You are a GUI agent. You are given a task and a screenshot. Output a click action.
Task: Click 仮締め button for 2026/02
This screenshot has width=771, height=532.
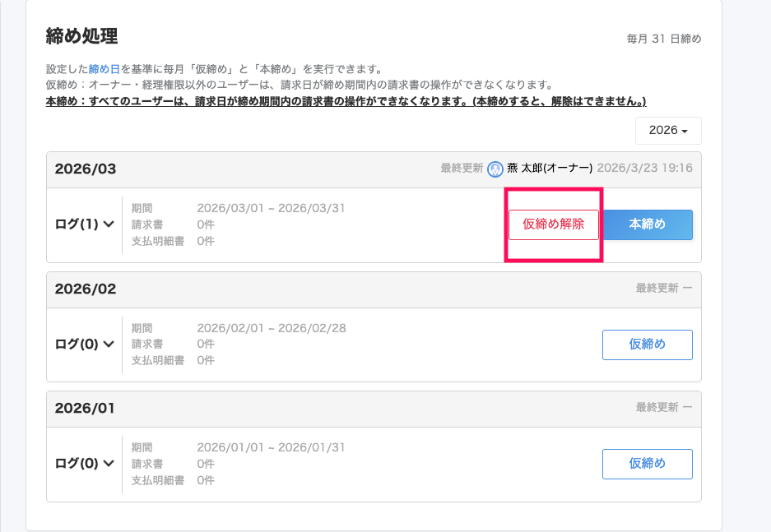647,345
